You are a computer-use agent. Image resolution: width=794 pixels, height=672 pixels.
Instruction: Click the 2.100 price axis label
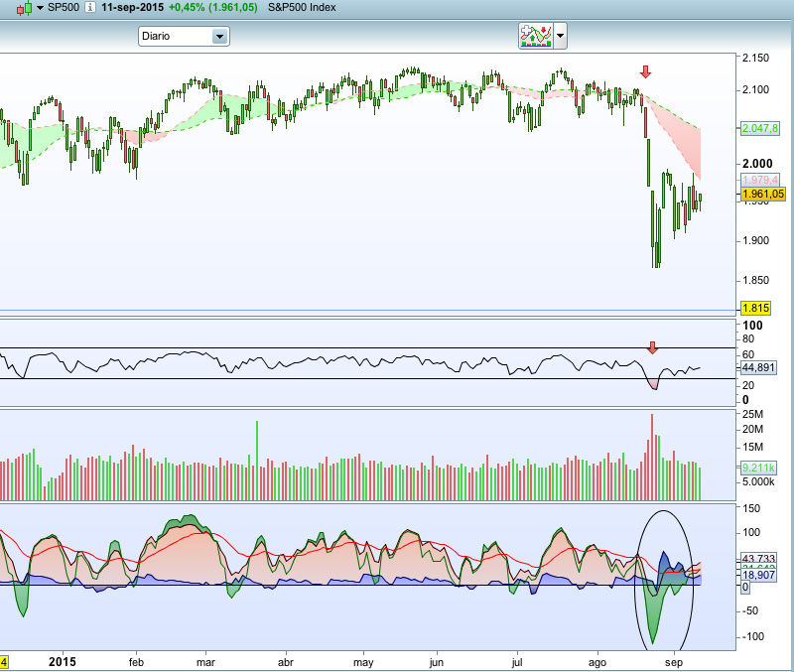tap(755, 89)
